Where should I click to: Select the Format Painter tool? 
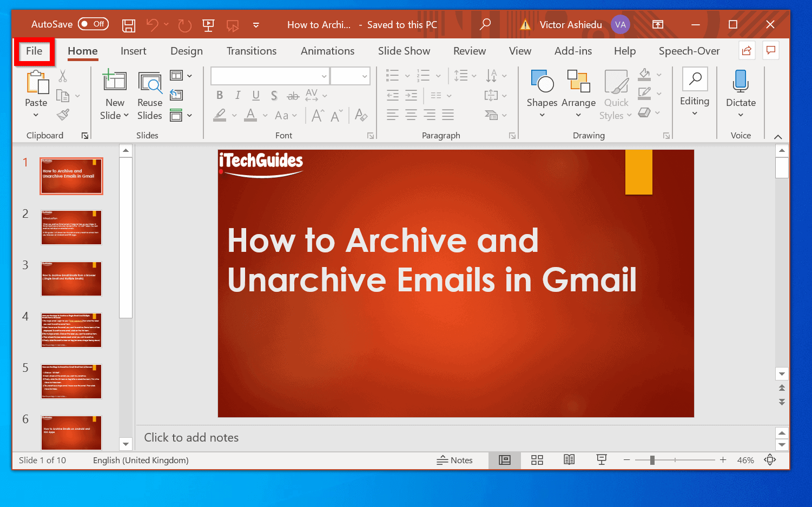click(63, 115)
